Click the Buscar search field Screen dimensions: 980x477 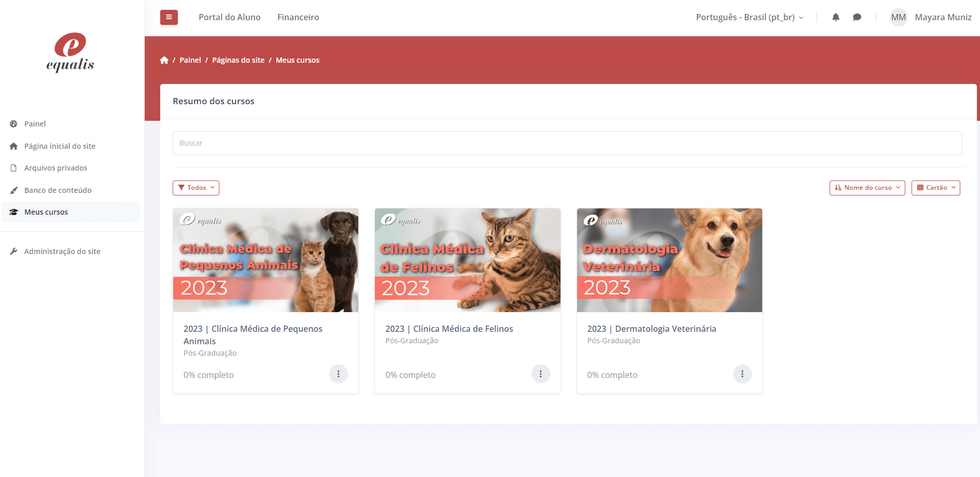click(567, 143)
